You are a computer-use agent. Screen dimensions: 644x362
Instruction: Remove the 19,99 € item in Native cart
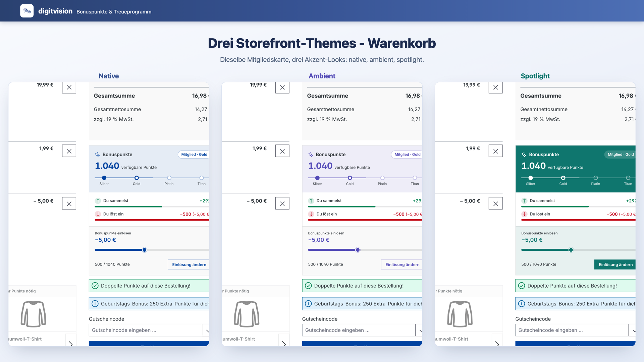(x=69, y=87)
